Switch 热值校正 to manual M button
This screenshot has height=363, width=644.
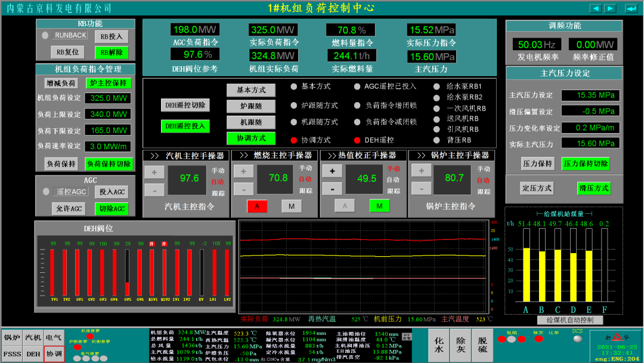[379, 206]
